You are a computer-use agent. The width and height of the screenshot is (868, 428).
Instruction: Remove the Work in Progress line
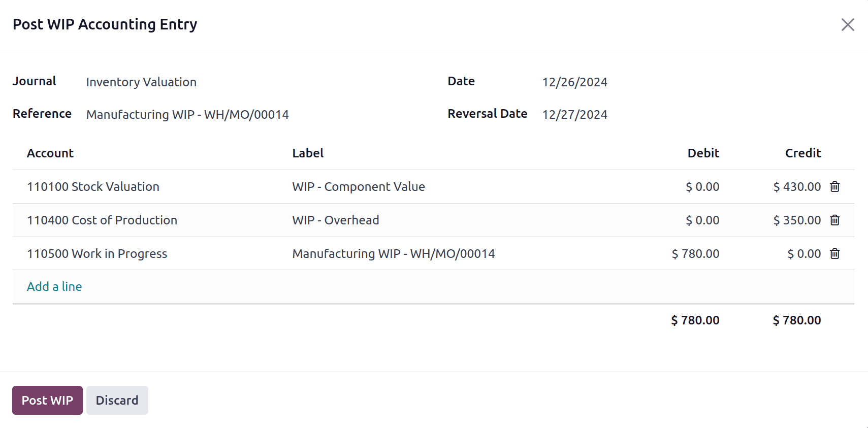(x=834, y=254)
